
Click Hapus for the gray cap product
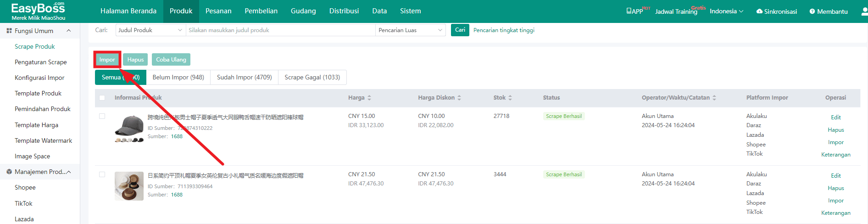[836, 130]
